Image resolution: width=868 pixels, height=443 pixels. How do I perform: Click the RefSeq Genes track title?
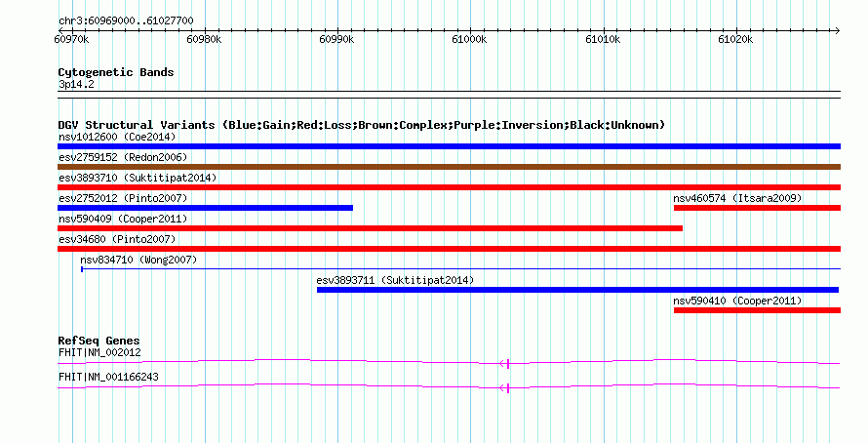coord(99,342)
